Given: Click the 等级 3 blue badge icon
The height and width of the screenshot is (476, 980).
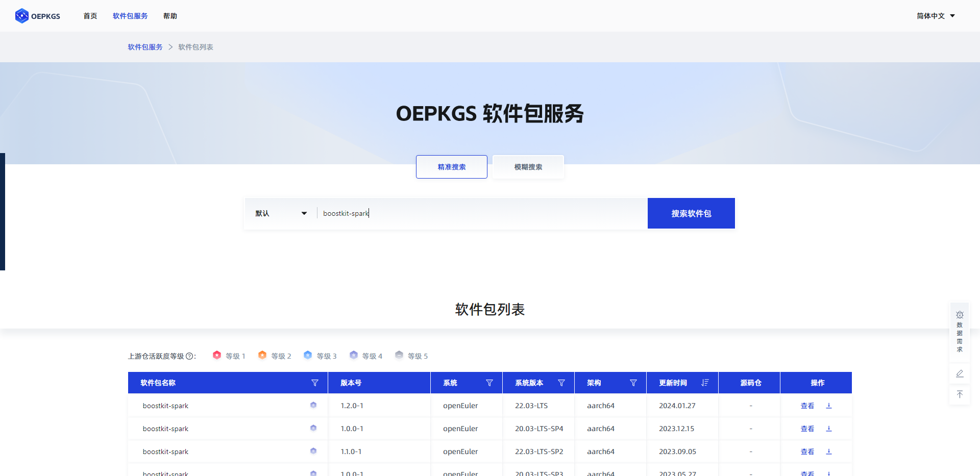Looking at the screenshot, I should 308,355.
